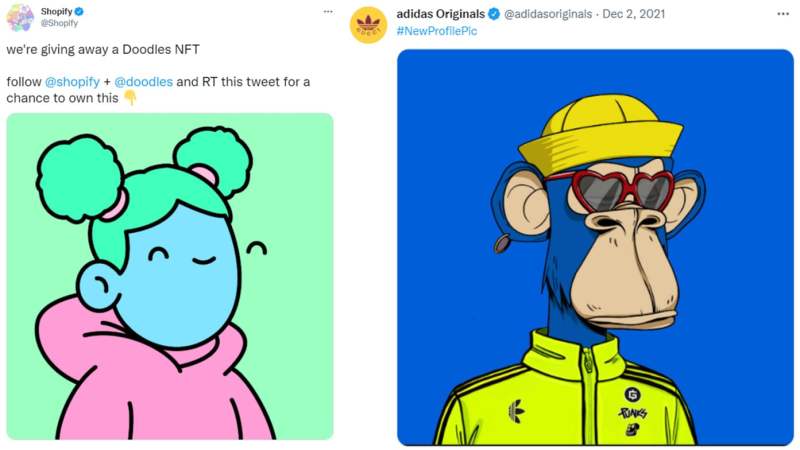Click the gray @Shopify handle under the name
The image size is (800, 450).
59,23
